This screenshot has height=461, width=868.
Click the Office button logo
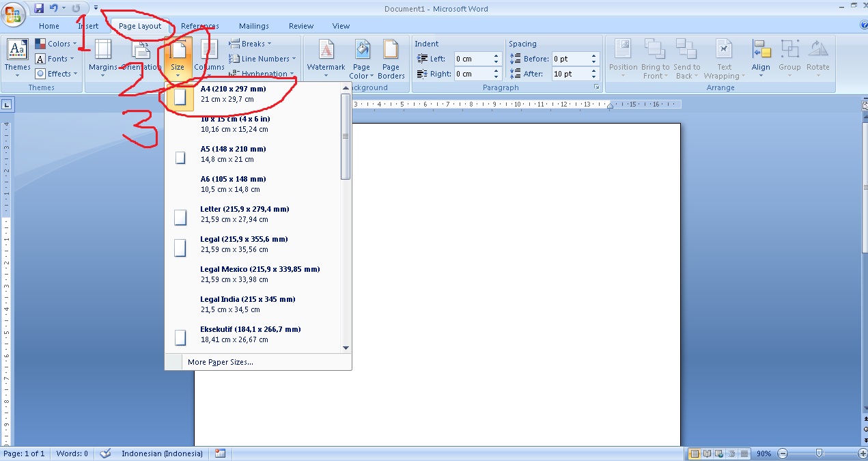[13, 14]
